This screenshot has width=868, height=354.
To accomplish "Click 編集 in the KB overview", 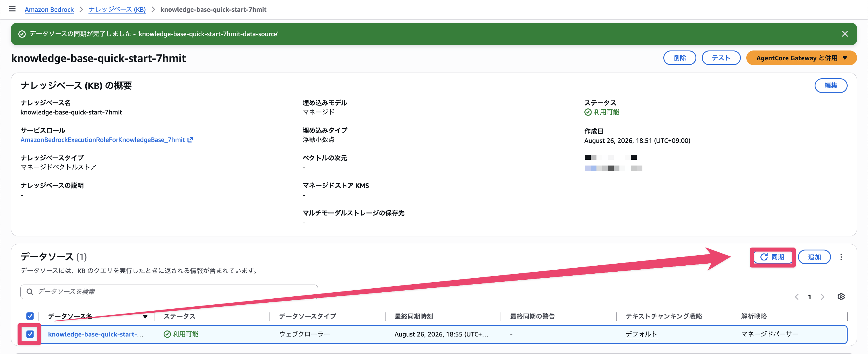I will coord(831,85).
